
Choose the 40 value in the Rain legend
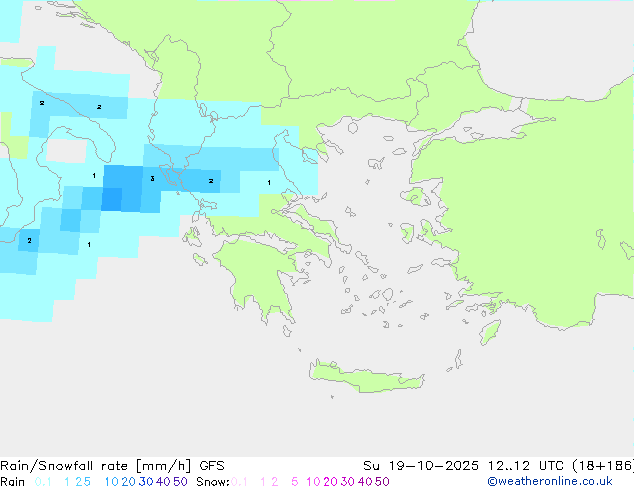[x=163, y=482]
